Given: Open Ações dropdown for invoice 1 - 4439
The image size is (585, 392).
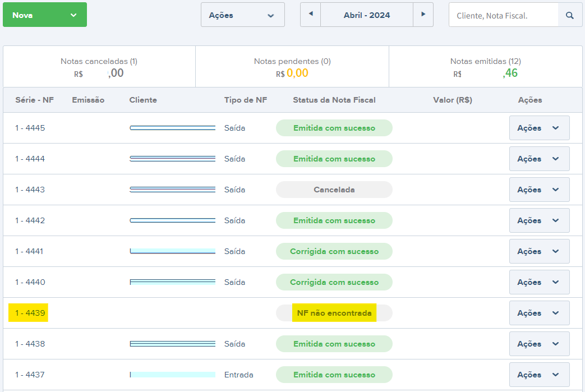Looking at the screenshot, I should [539, 313].
